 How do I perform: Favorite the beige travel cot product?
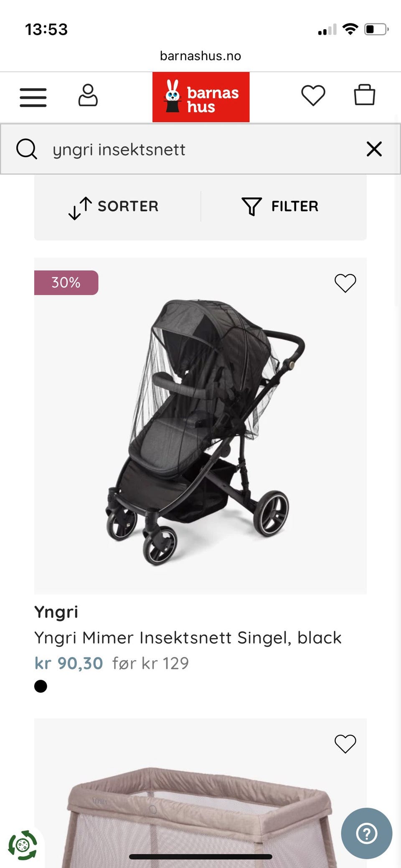coord(345,744)
